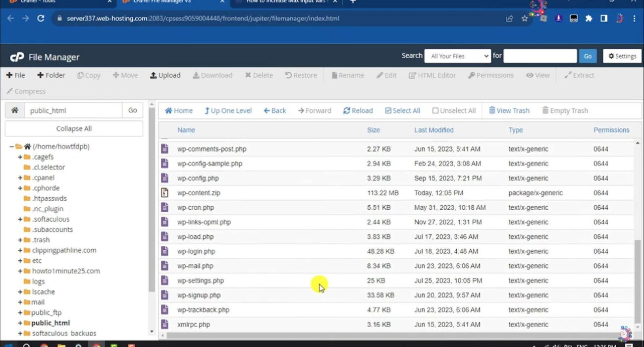Image resolution: width=644 pixels, height=347 pixels.
Task: Click the public_html path input
Action: click(73, 111)
